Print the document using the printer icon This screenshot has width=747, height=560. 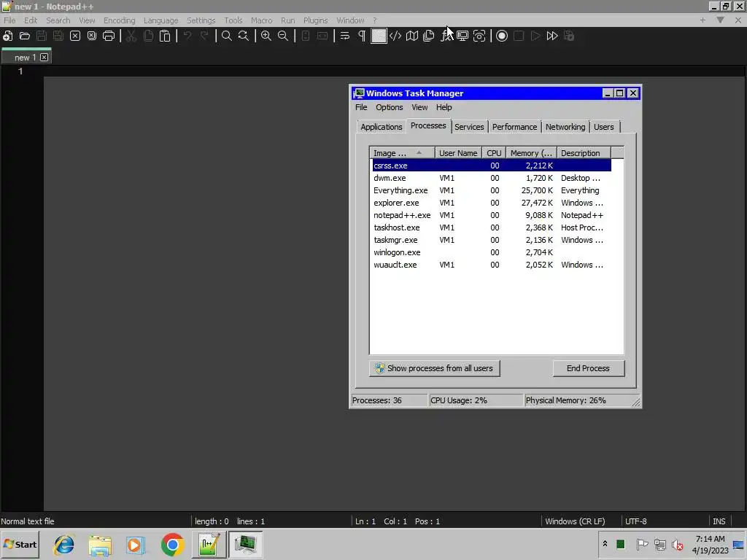(x=109, y=36)
